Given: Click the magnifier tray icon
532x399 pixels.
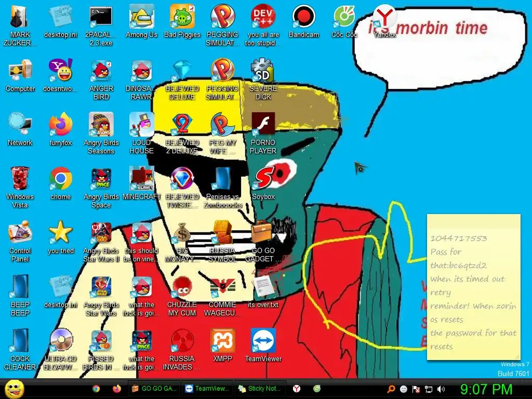Looking at the screenshot, I should coord(391,389).
